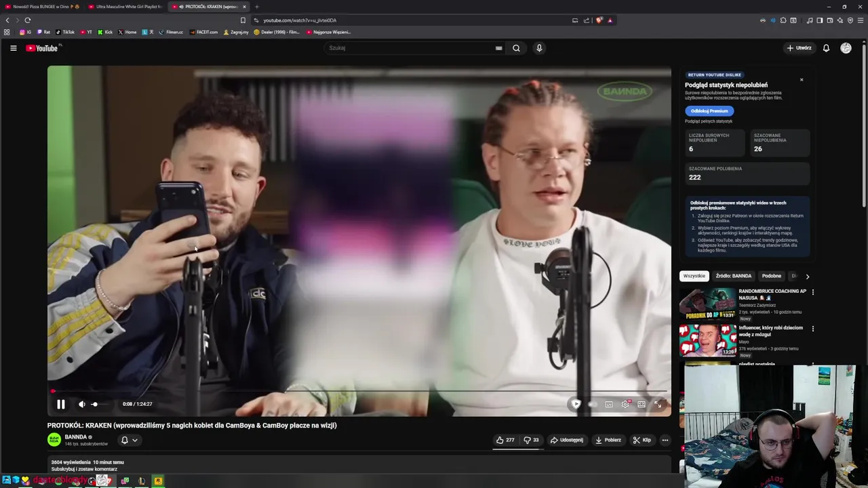Click the Klip scissors button
Screen dimensions: 868x488
[642, 440]
